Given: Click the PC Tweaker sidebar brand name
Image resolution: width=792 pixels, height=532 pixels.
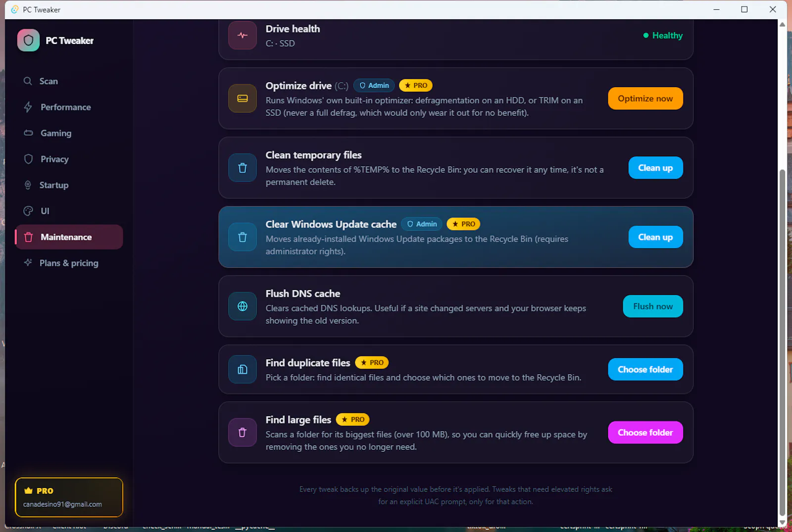Looking at the screenshot, I should (69, 41).
